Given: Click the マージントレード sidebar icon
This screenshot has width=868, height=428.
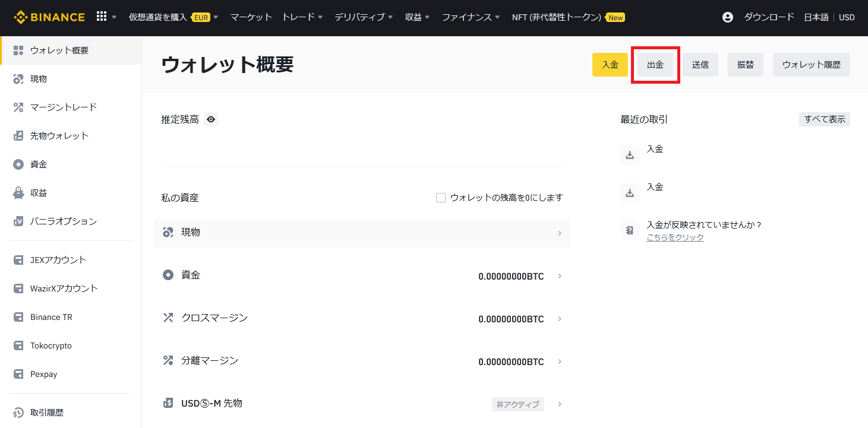Looking at the screenshot, I should 18,107.
